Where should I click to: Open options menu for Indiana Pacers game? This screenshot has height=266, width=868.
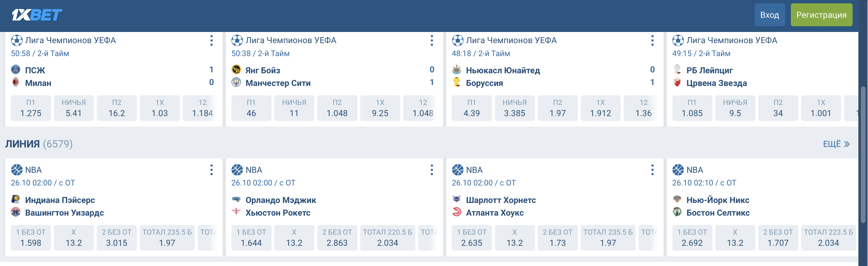click(211, 170)
